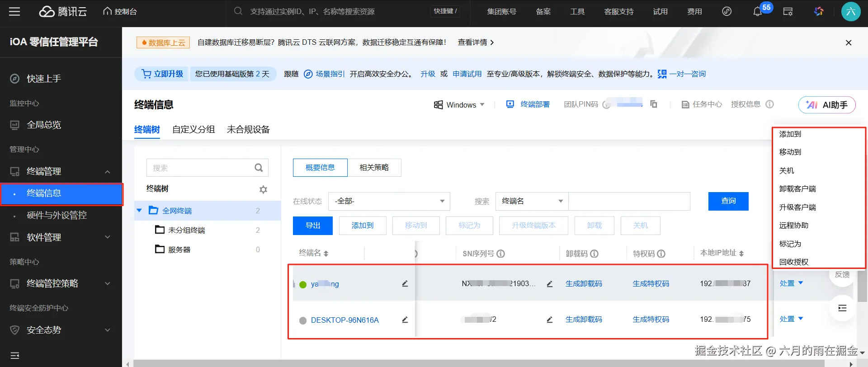Image resolution: width=868 pixels, height=367 pixels.
Task: Click the window-style icon beside the bell
Action: click(x=788, y=11)
